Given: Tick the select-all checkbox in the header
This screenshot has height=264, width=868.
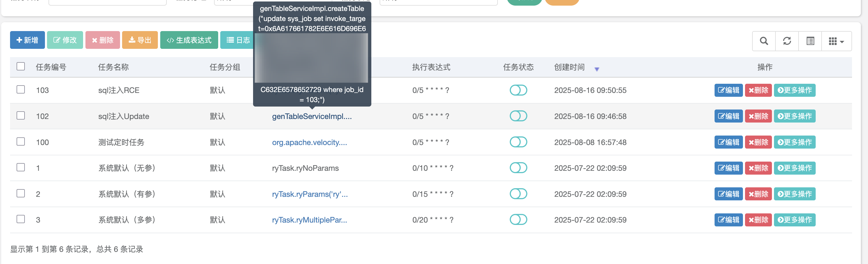Looking at the screenshot, I should [x=21, y=66].
